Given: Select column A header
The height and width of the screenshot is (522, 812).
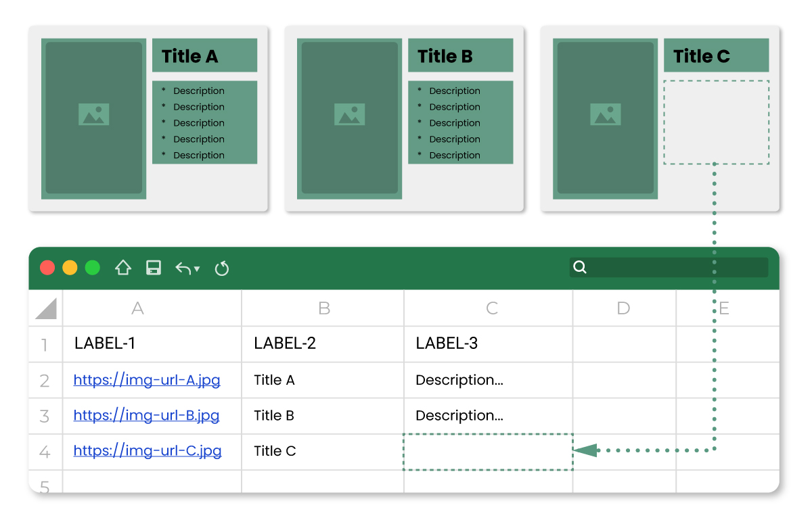Looking at the screenshot, I should 138,308.
